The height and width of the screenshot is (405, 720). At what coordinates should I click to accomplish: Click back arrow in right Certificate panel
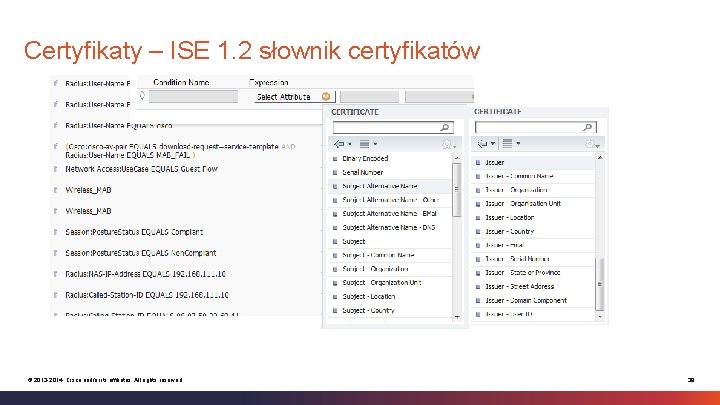(x=482, y=144)
